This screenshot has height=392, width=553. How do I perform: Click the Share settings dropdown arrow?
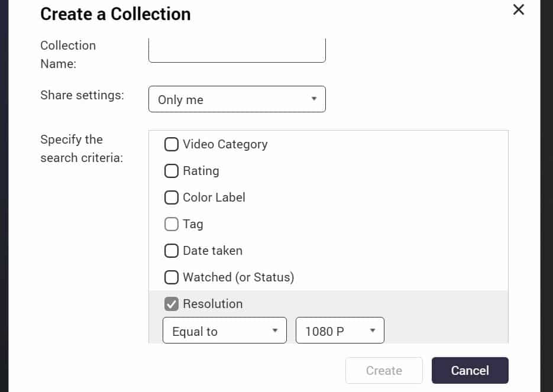click(x=313, y=99)
